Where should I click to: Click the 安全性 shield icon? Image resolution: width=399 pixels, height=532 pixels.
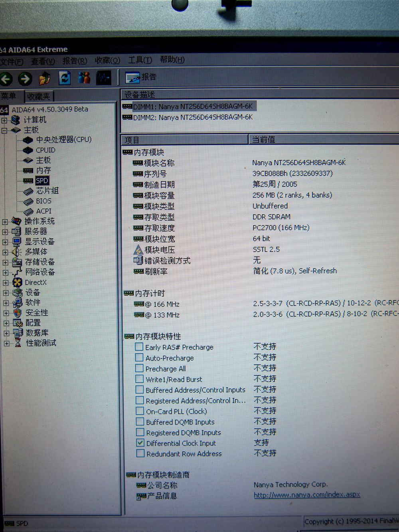tap(18, 312)
